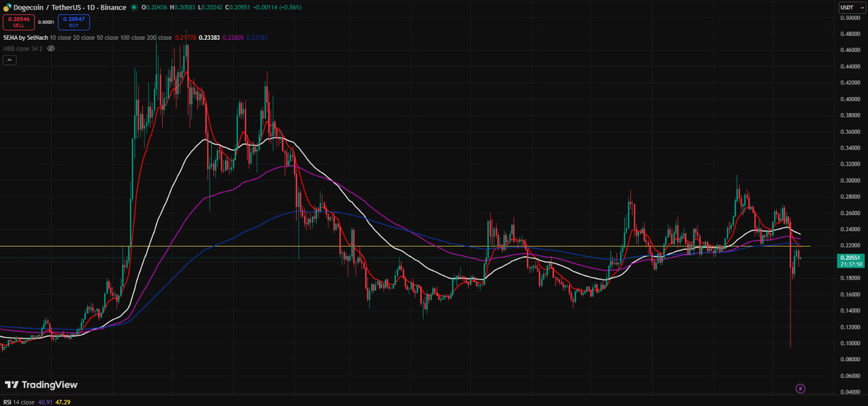
Task: Click the TradingView logo
Action: point(41,385)
